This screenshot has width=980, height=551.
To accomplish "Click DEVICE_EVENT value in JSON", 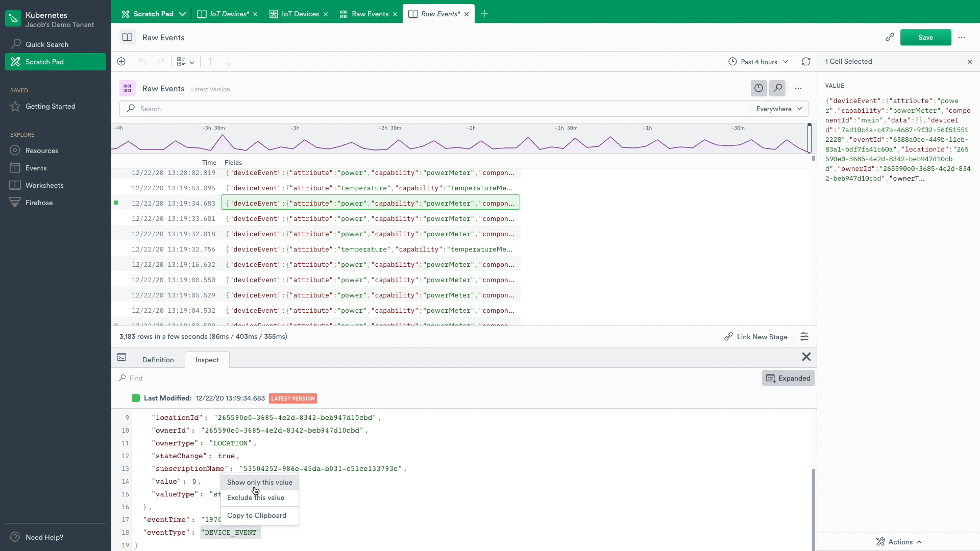I will coord(231,533).
